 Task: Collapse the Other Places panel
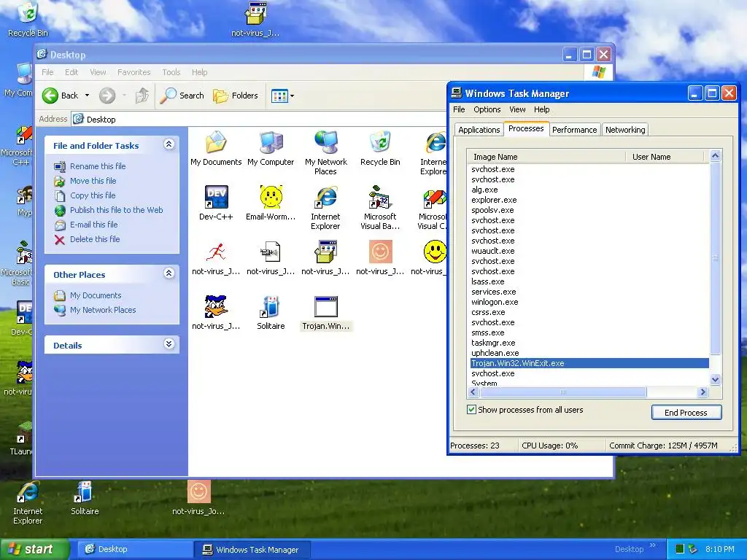point(169,273)
